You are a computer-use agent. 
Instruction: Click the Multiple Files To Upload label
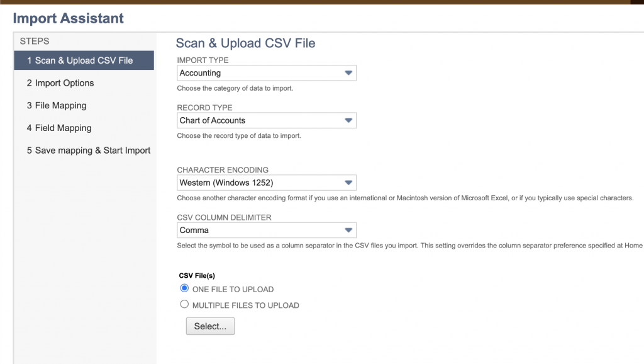(x=245, y=305)
